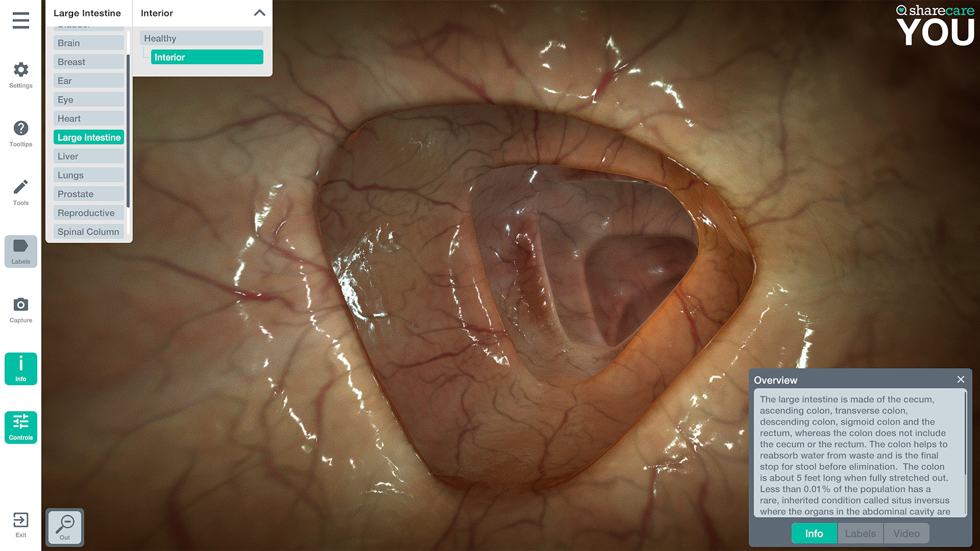
Task: Open the hamburger menu
Action: (20, 20)
